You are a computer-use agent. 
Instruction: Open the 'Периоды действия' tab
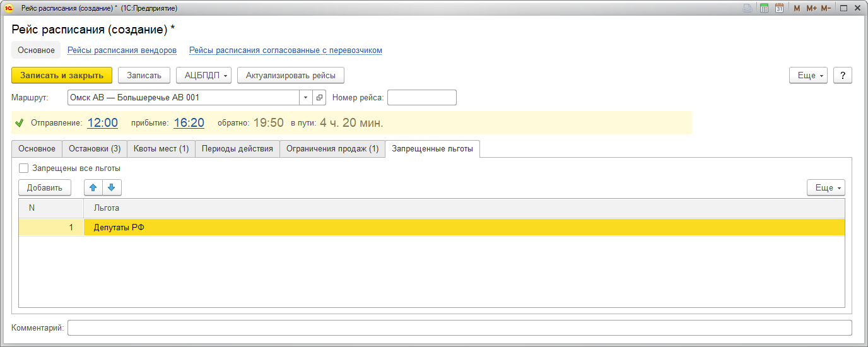pyautogui.click(x=237, y=149)
